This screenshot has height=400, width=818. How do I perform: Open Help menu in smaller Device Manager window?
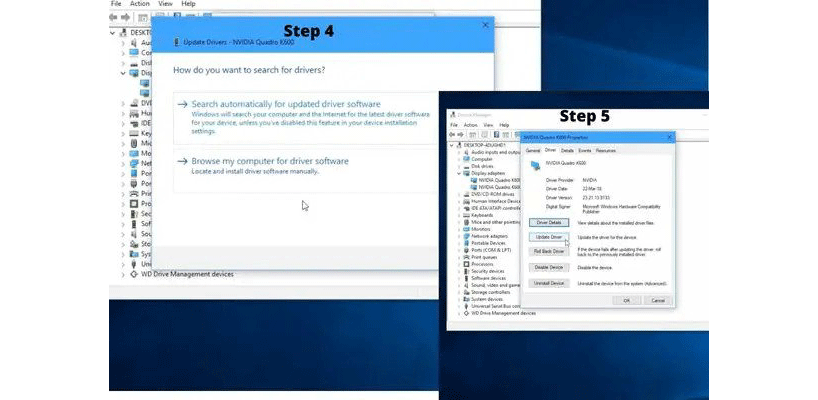pos(504,125)
